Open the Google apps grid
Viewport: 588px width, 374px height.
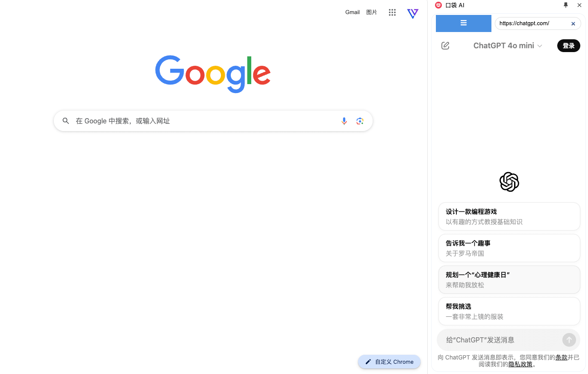pos(392,12)
